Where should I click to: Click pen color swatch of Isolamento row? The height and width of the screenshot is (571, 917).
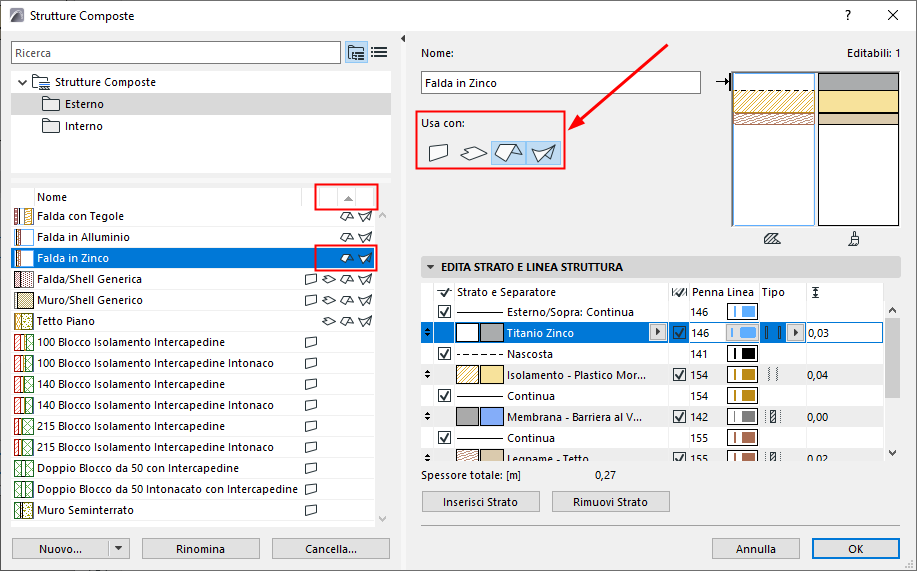pos(742,375)
